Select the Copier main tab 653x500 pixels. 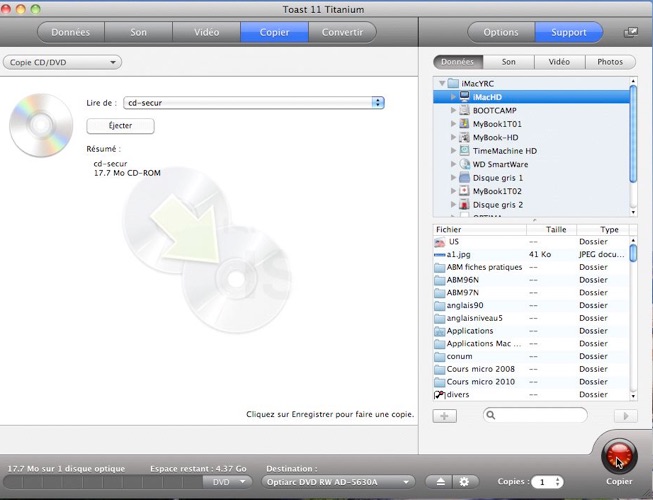274,32
